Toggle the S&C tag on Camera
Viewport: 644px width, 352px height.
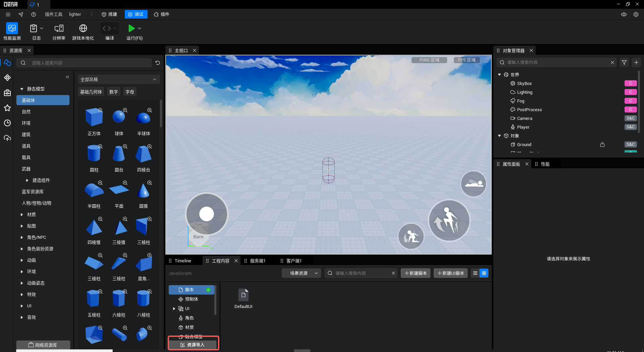pyautogui.click(x=631, y=118)
